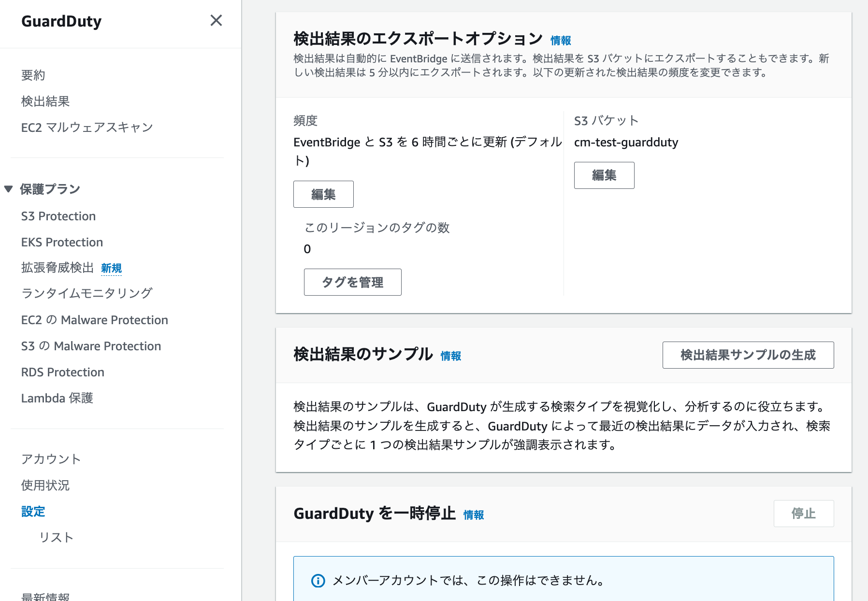Open 拡張脅威検出 page
868x601 pixels.
58,268
